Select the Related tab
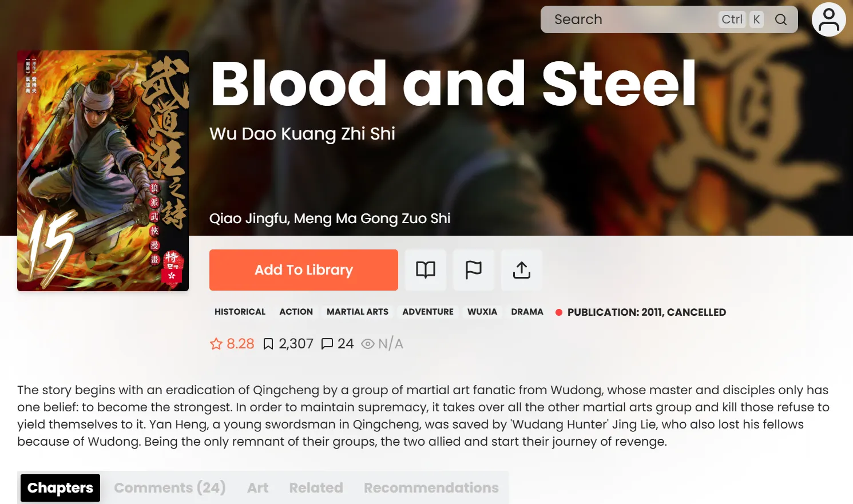 (x=316, y=488)
